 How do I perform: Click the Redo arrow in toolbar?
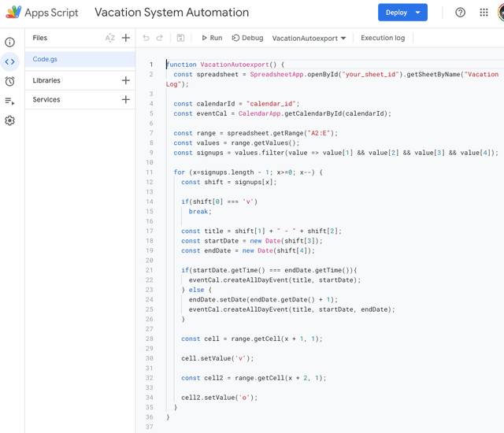(x=160, y=38)
